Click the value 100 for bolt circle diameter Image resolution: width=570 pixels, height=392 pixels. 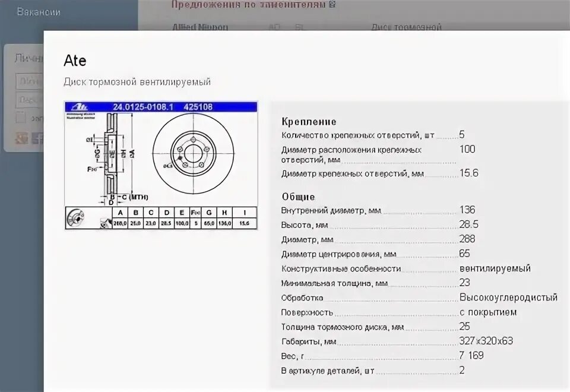(467, 149)
